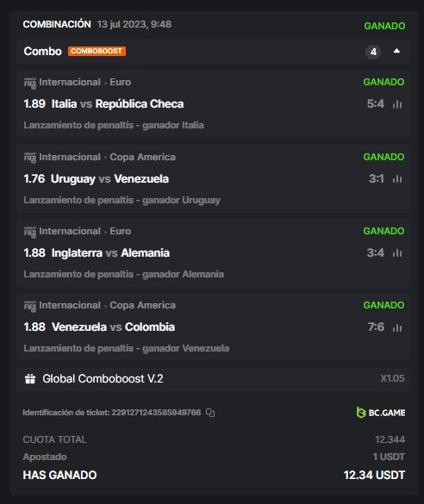Click the Global Comboboost gift icon
Screen dimensions: 424x504
[30, 378]
